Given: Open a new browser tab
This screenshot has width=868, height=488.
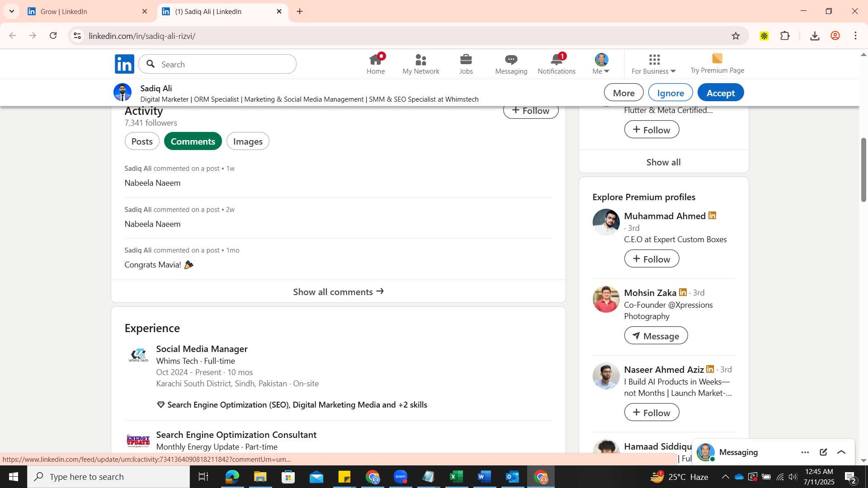Looking at the screenshot, I should [300, 11].
